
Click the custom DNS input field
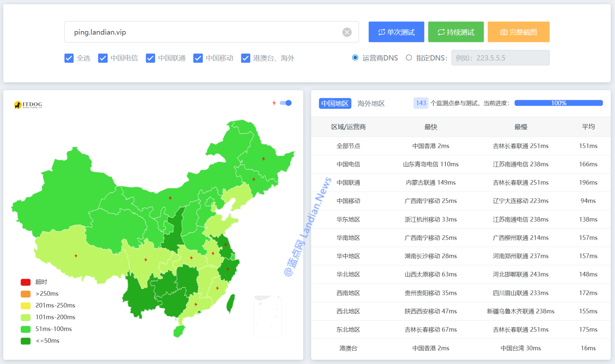click(x=500, y=58)
